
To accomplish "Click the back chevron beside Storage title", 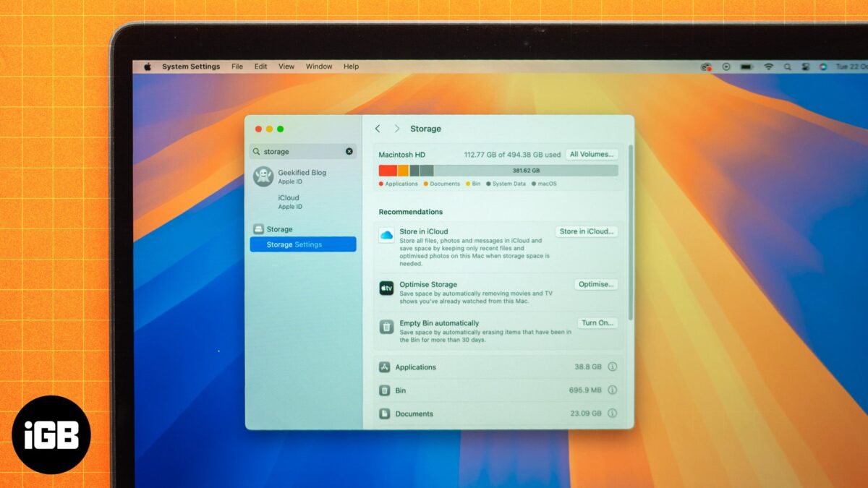I will [x=378, y=128].
